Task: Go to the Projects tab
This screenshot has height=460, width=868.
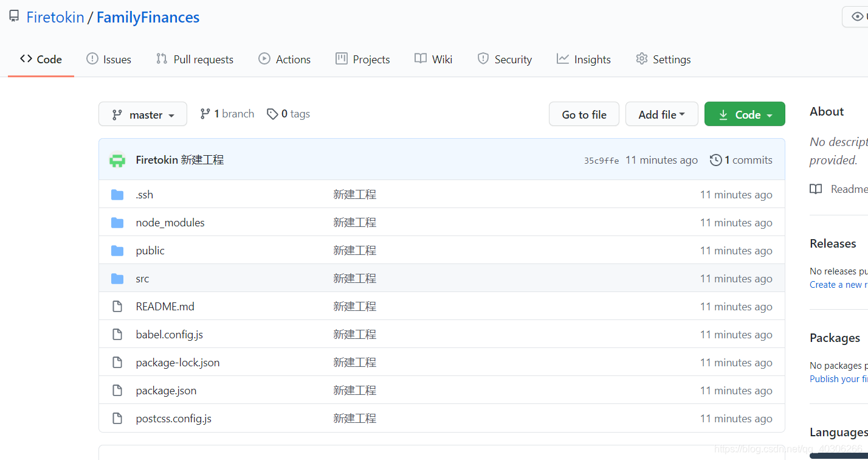Action: (363, 59)
